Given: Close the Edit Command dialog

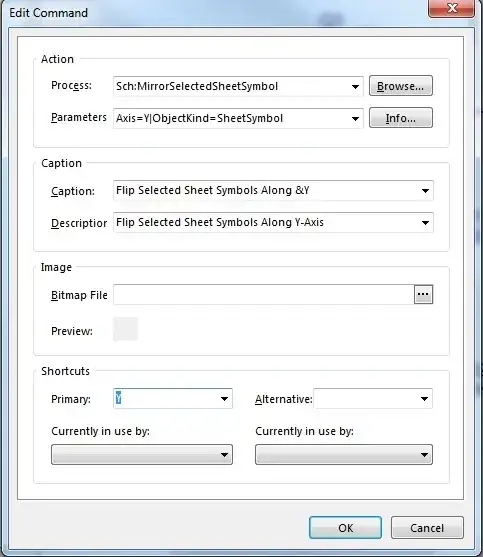Looking at the screenshot, I should pyautogui.click(x=452, y=8).
